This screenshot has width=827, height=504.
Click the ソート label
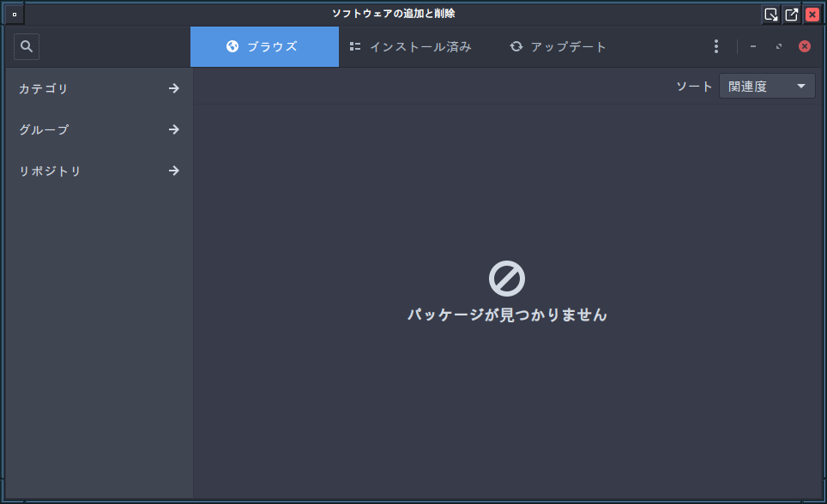pos(694,86)
